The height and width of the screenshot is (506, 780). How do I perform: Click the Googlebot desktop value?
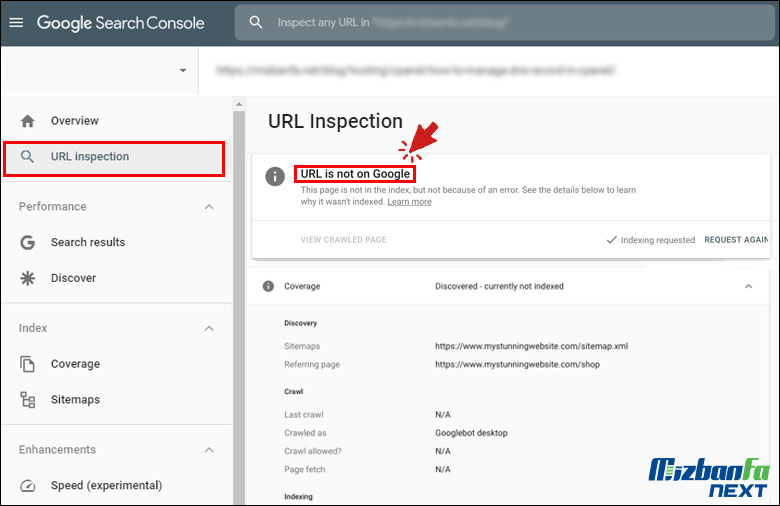coord(471,433)
